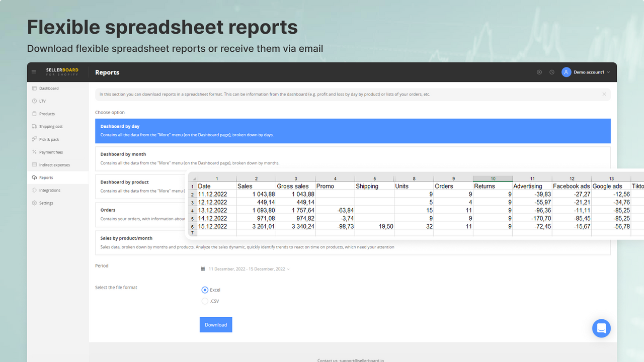Dismiss the info banner with close icon
Viewport: 644px width, 362px height.
pos(604,94)
